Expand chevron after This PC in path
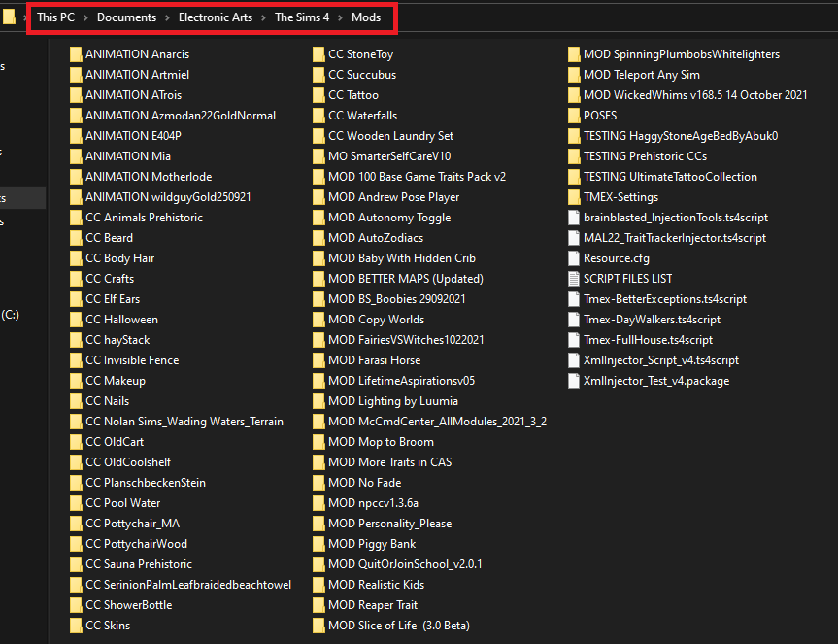The image size is (838, 644). click(86, 17)
